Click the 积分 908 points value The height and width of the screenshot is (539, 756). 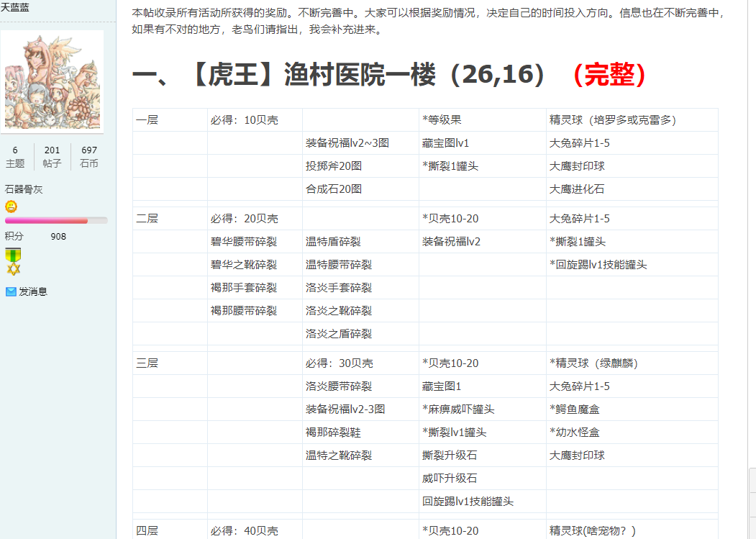point(58,236)
